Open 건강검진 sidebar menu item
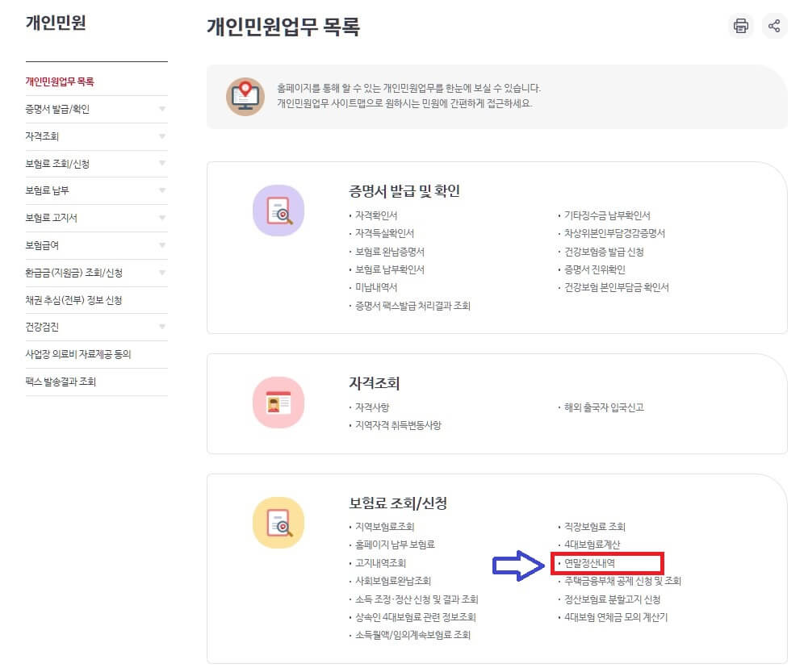The height and width of the screenshot is (672, 804). pos(42,327)
